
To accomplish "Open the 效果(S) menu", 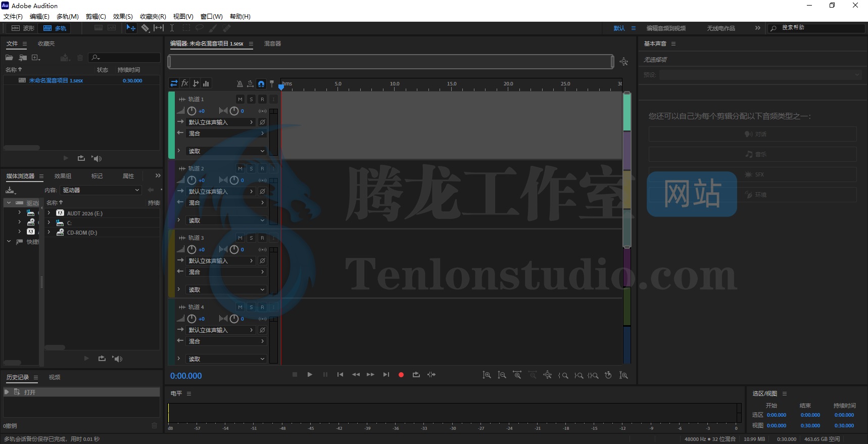I will 123,17.
